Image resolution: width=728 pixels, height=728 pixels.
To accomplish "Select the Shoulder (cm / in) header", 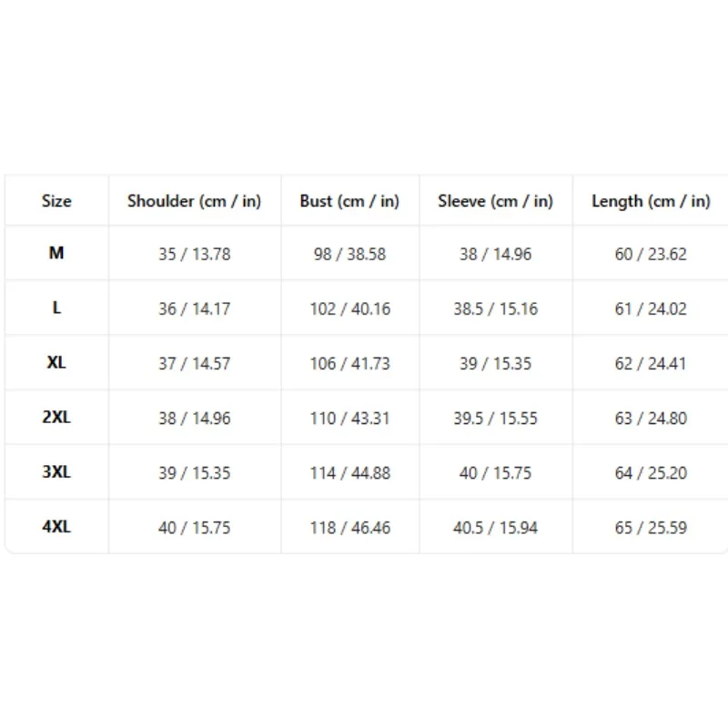I will tap(195, 201).
